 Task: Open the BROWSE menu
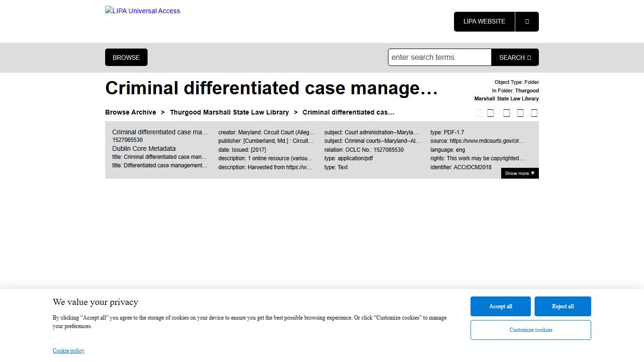click(126, 57)
